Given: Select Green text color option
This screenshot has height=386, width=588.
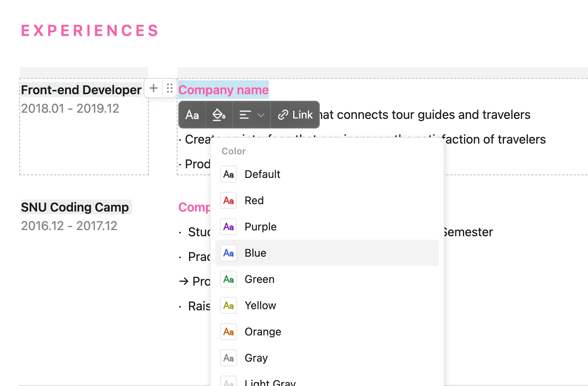Looking at the screenshot, I should click(327, 279).
